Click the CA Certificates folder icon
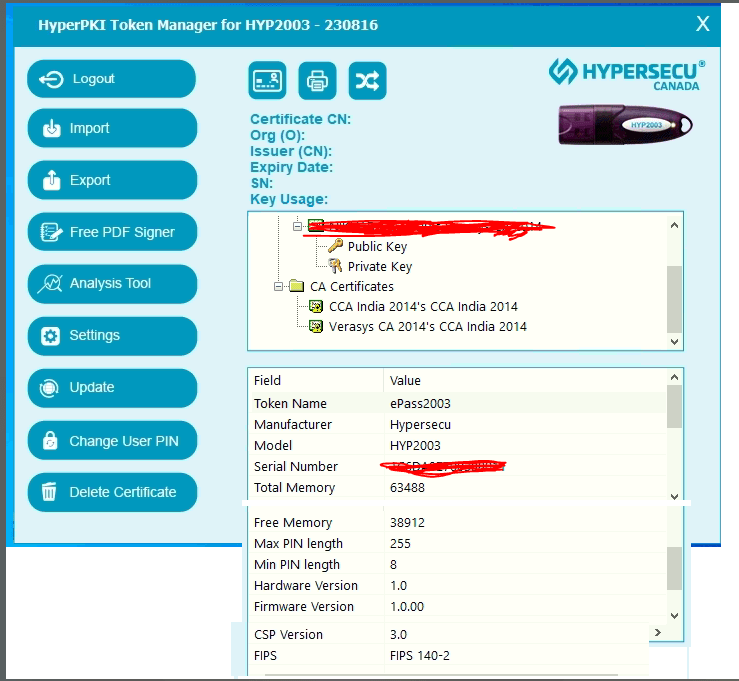The image size is (739, 681). (x=296, y=286)
